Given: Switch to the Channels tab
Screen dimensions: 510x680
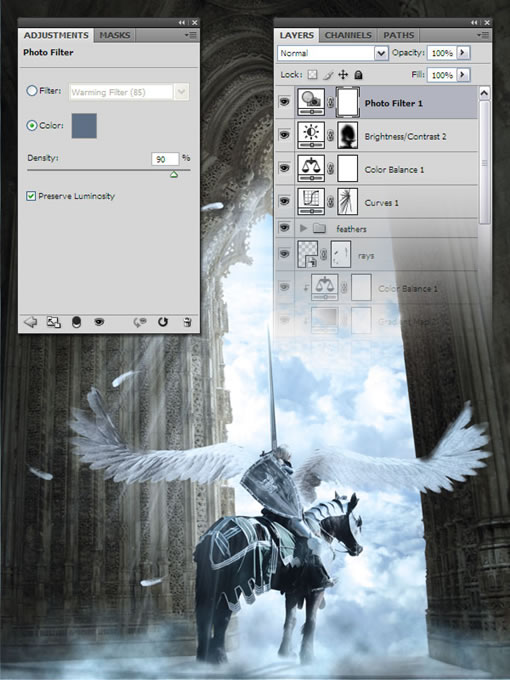Looking at the screenshot, I should point(348,35).
